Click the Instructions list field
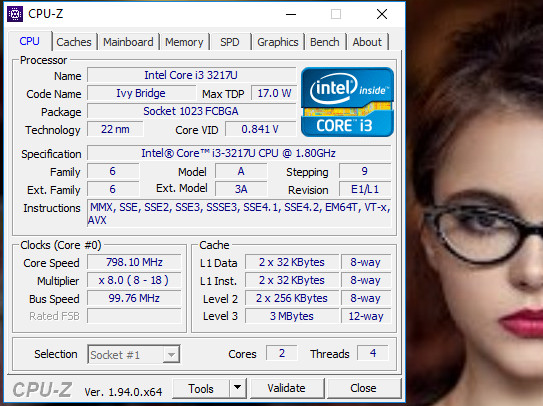543x406 pixels. coord(239,213)
